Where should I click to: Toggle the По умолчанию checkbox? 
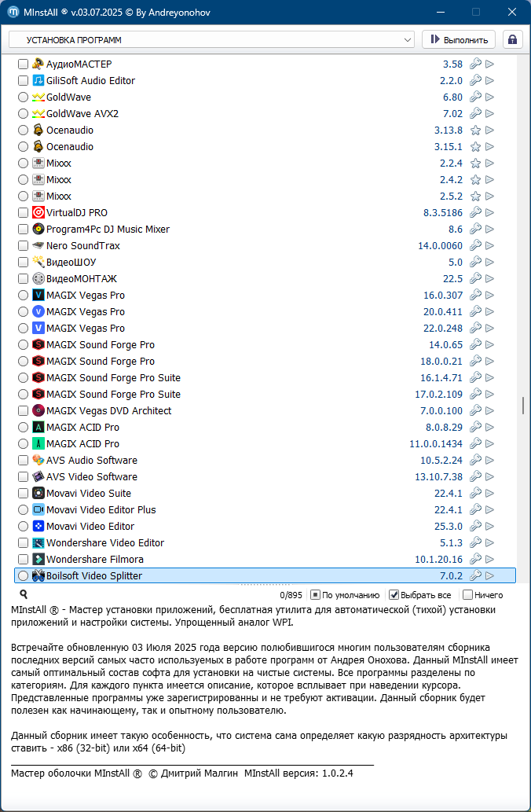click(x=315, y=595)
